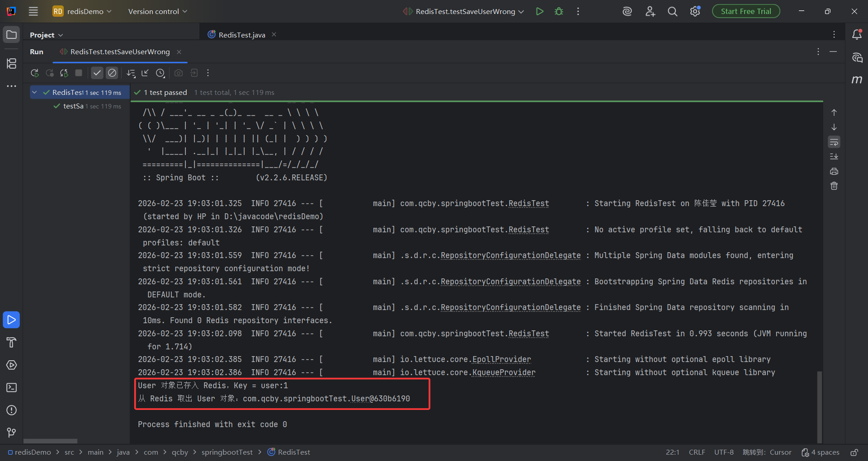Open Maven tool window
Image resolution: width=868 pixels, height=461 pixels.
coord(857,80)
